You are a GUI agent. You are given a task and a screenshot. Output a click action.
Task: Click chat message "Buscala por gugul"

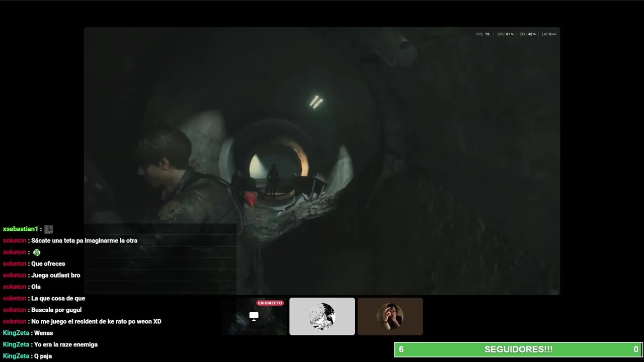[x=56, y=310]
